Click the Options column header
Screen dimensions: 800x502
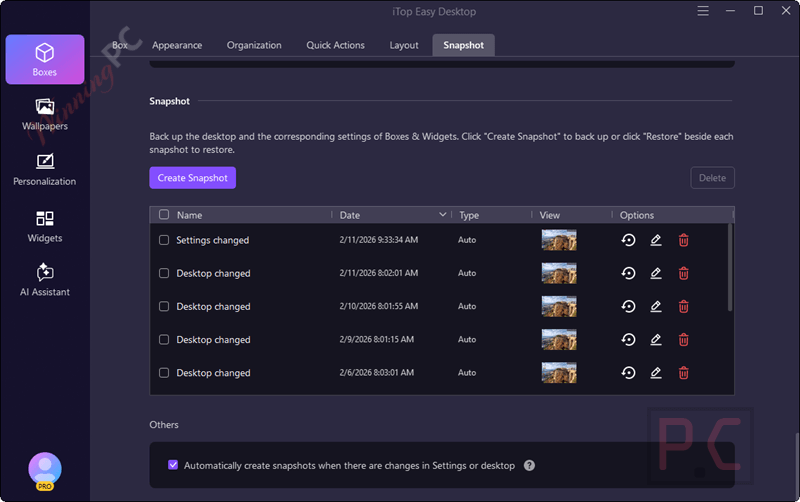point(637,215)
